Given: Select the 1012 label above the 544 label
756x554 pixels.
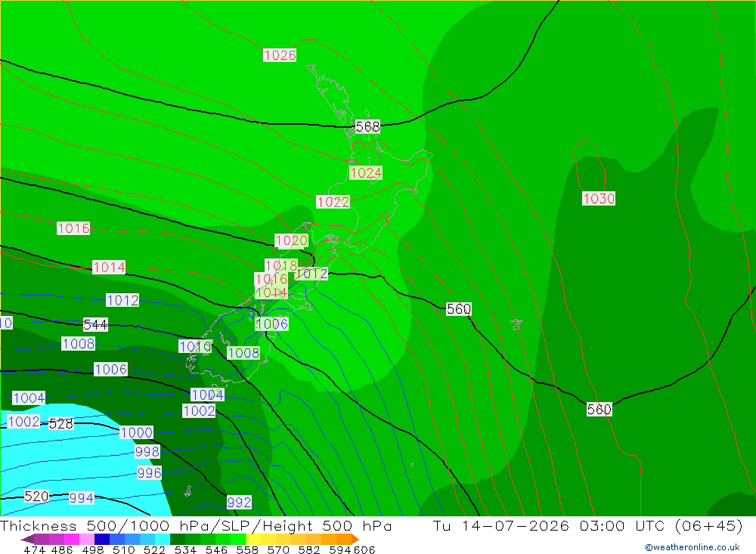Looking at the screenshot, I should coord(123,300).
